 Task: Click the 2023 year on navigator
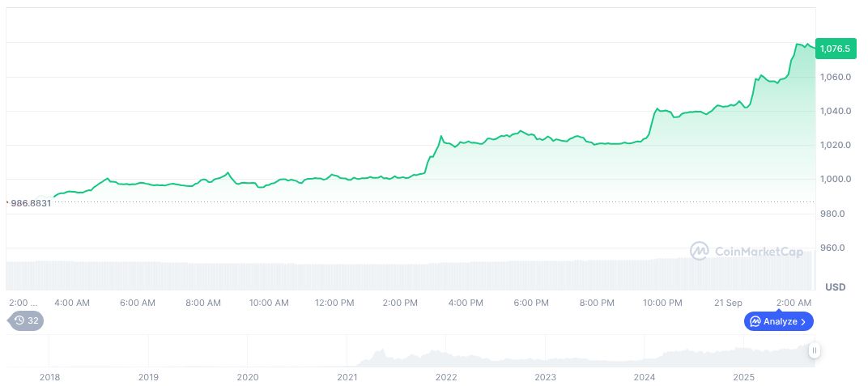click(545, 377)
